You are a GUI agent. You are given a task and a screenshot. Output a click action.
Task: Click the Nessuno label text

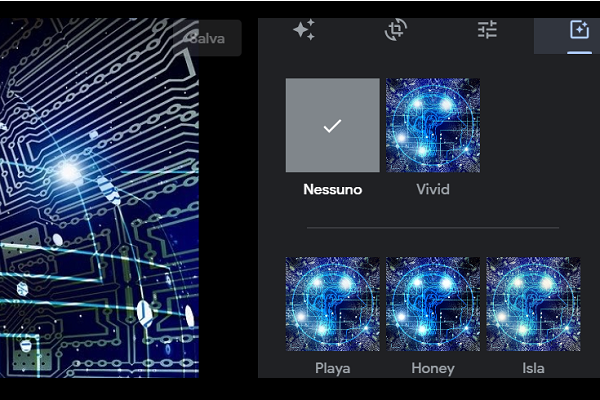point(333,189)
